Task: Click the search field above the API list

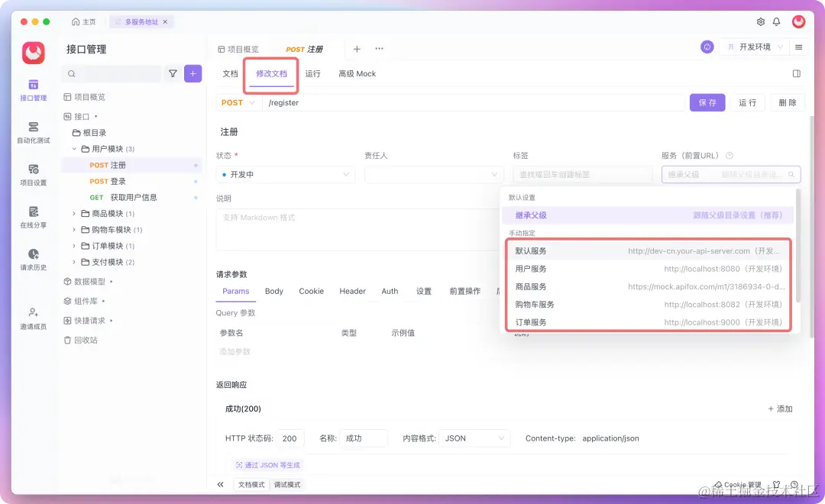Action: click(x=115, y=74)
